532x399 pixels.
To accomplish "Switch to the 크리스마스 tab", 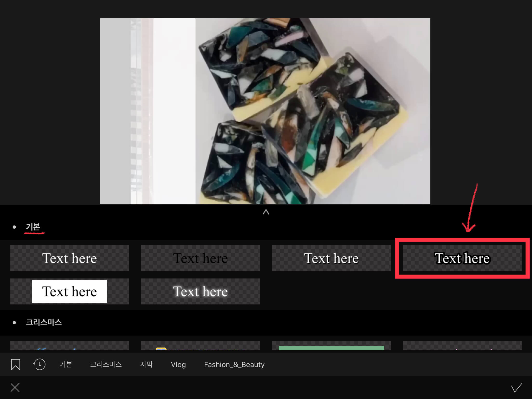I will coord(106,364).
